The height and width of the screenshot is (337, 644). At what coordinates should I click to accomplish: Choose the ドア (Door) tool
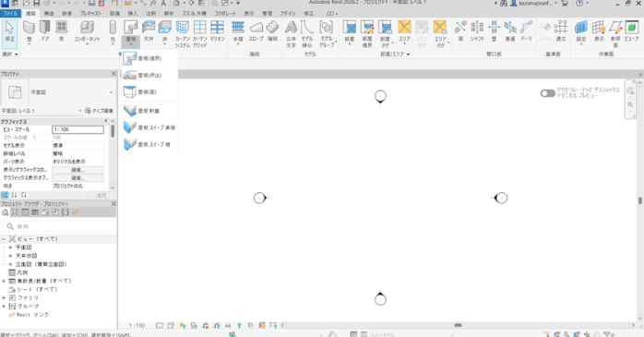45,31
